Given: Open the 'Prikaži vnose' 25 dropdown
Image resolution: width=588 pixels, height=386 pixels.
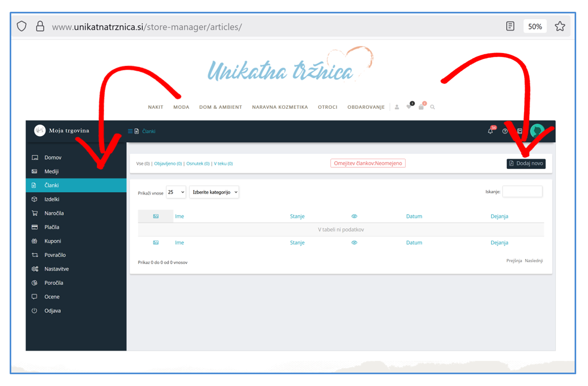Looking at the screenshot, I should pos(176,192).
